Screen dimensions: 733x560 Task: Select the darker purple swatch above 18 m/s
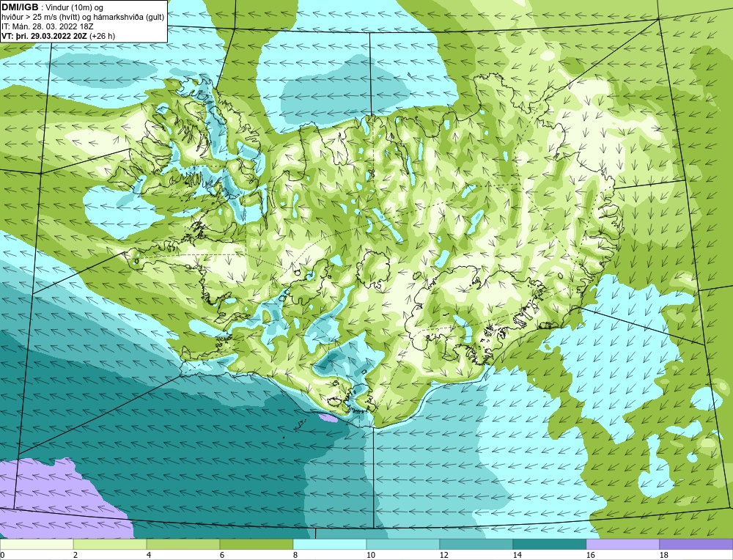tap(696, 544)
